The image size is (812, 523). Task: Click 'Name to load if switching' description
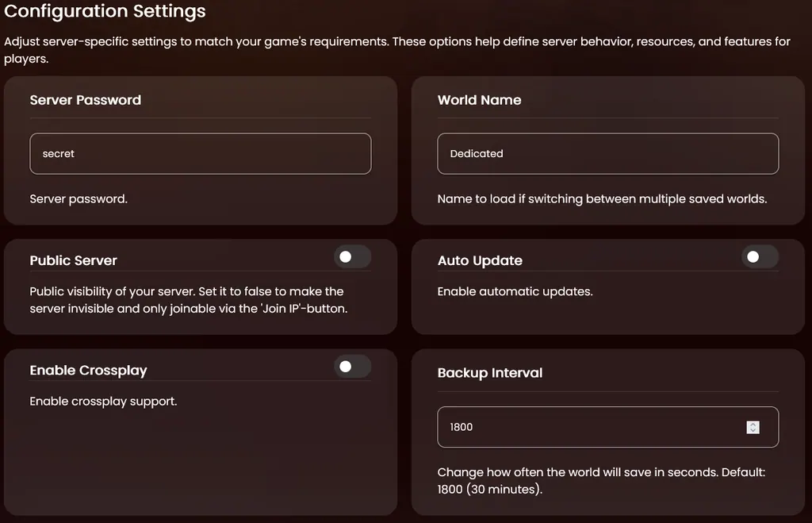603,199
